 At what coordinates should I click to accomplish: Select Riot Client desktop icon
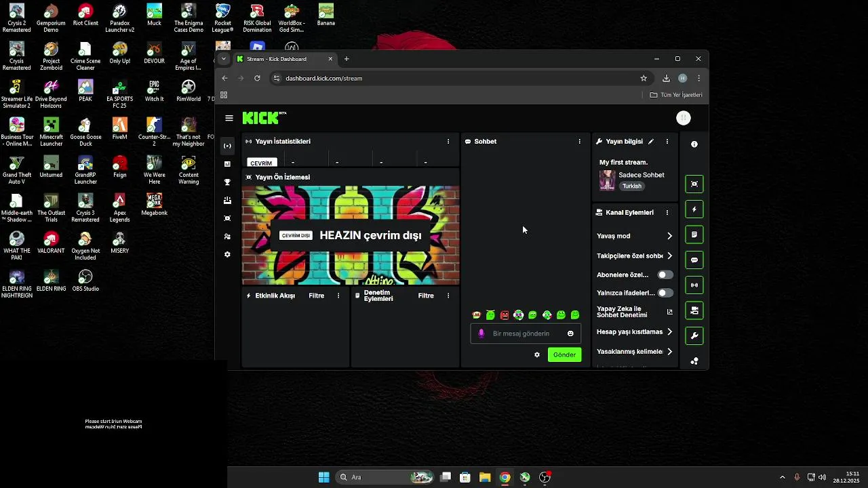(x=85, y=15)
